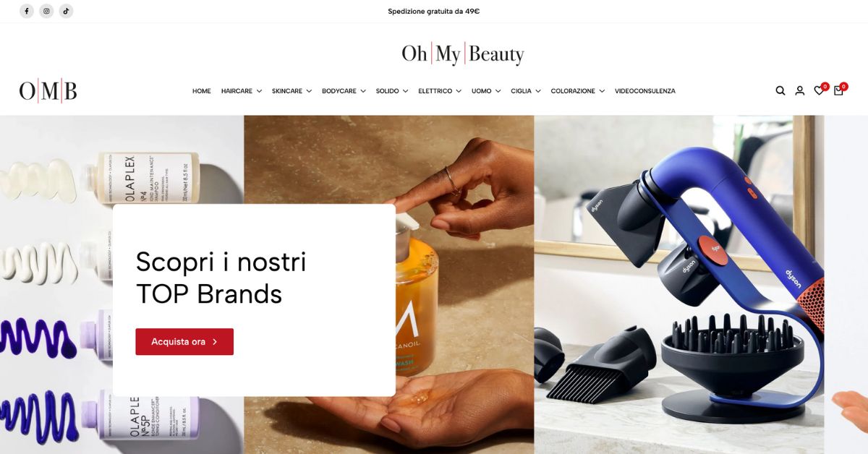Screen dimensions: 868x454
Task: Click the Dyson hair dryer banner image
Action: coord(679,285)
